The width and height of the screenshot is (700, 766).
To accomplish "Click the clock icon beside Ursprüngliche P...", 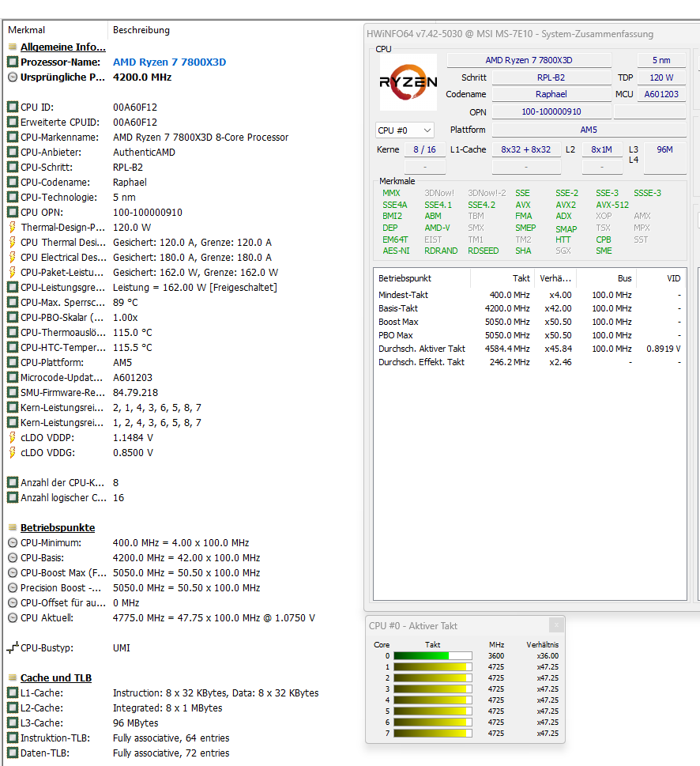I will (13, 77).
